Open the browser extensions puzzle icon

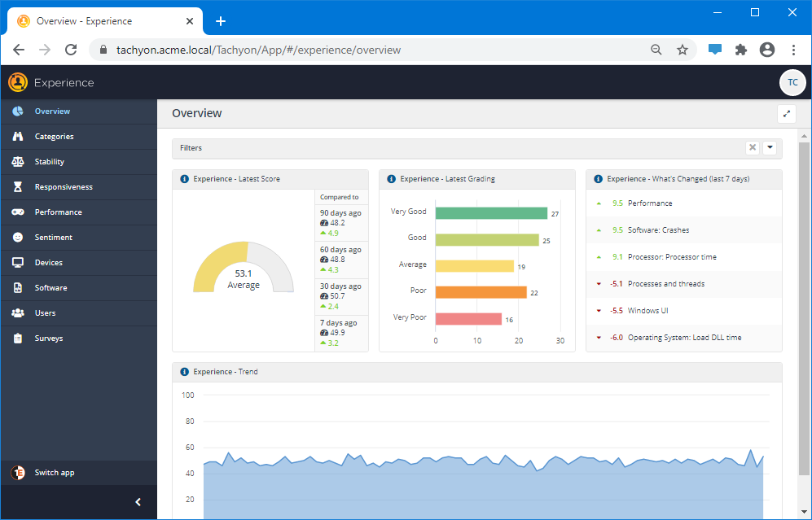coord(741,50)
